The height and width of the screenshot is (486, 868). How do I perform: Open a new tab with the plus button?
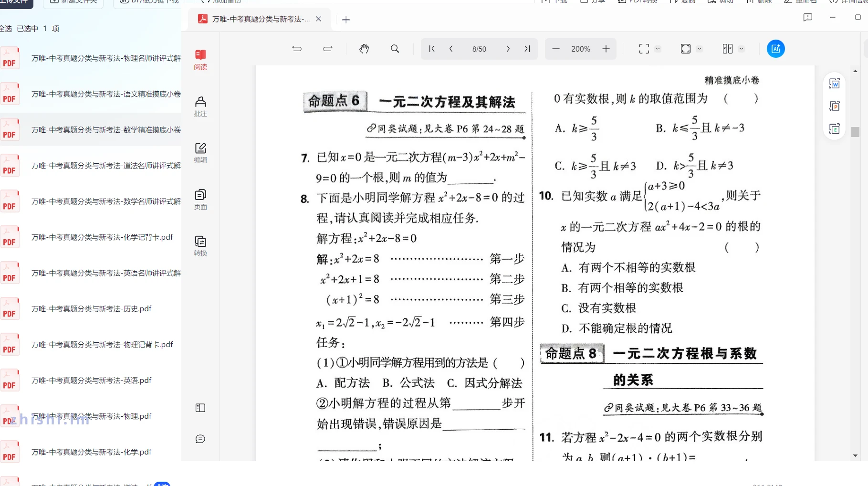click(346, 20)
